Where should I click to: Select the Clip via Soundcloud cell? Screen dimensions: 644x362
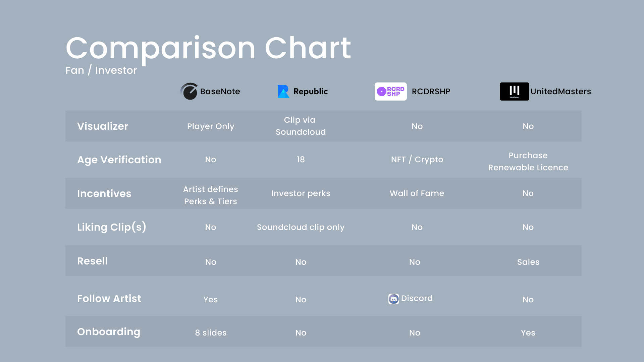(x=301, y=126)
